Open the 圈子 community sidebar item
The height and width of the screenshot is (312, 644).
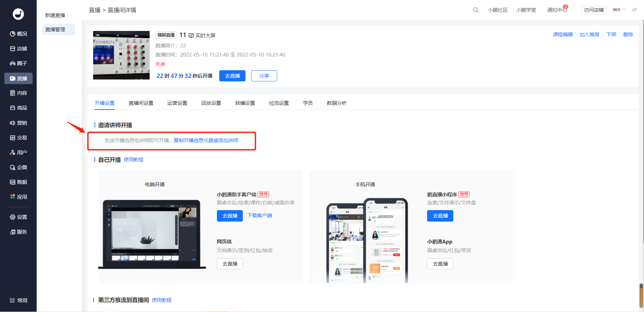18,63
